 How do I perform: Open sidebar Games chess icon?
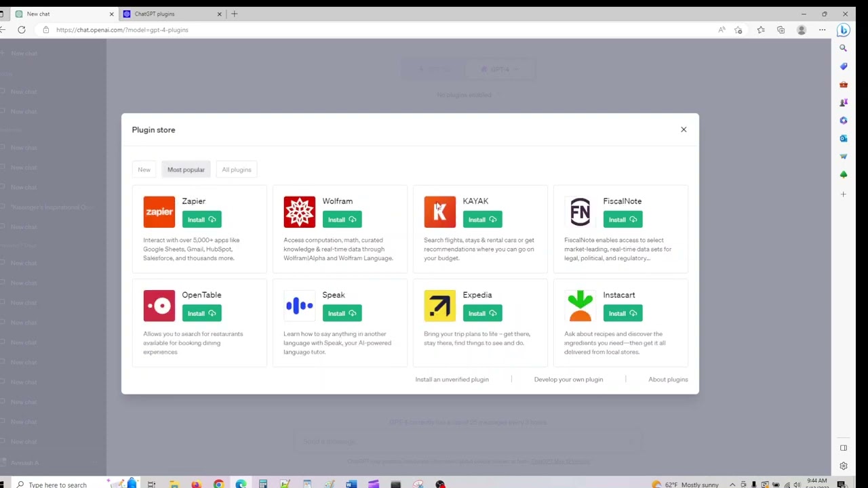click(844, 102)
